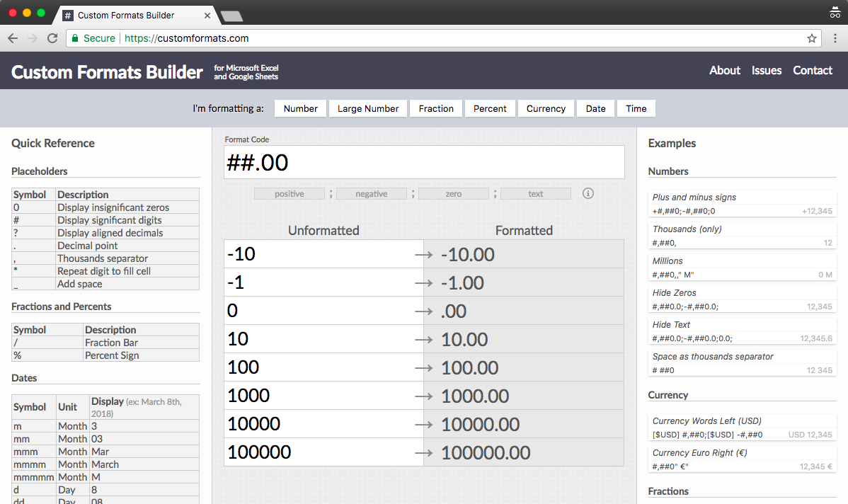Select the zero format section segment
Screen dimensions: 848x504
pos(453,193)
